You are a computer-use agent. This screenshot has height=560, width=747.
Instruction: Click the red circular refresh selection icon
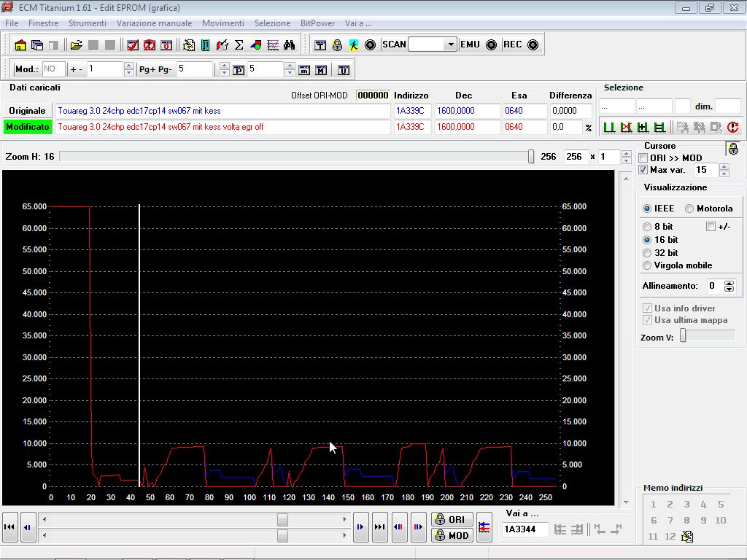tap(732, 127)
